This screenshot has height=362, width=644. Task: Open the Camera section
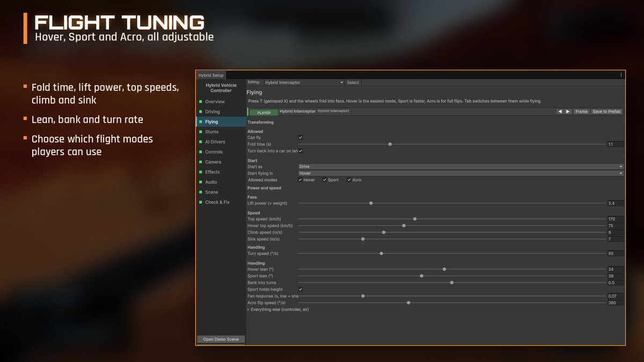213,162
